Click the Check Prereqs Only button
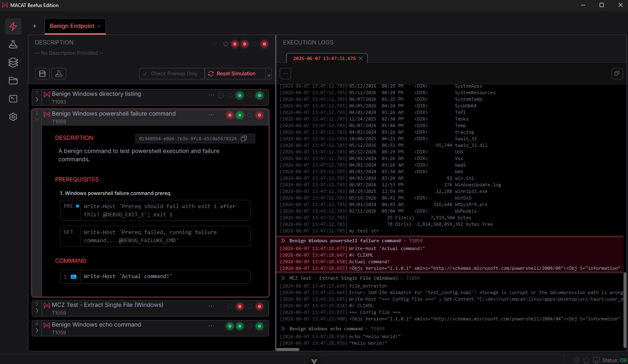 [172, 74]
